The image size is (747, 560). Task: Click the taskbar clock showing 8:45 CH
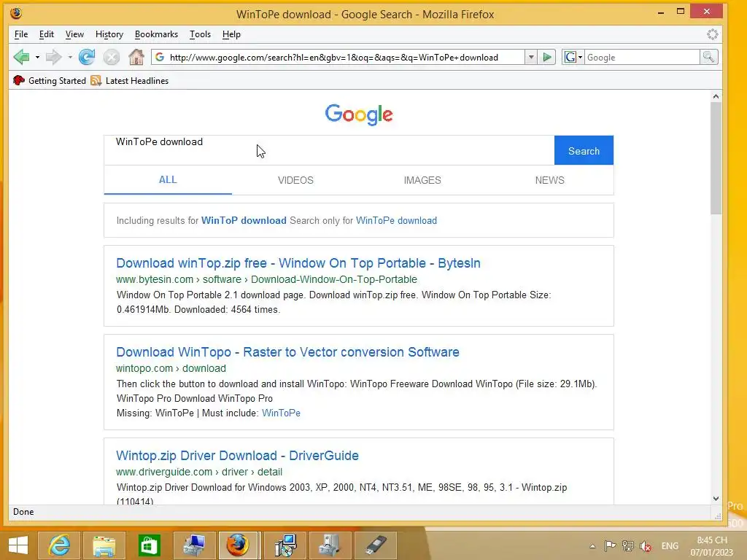pos(712,545)
